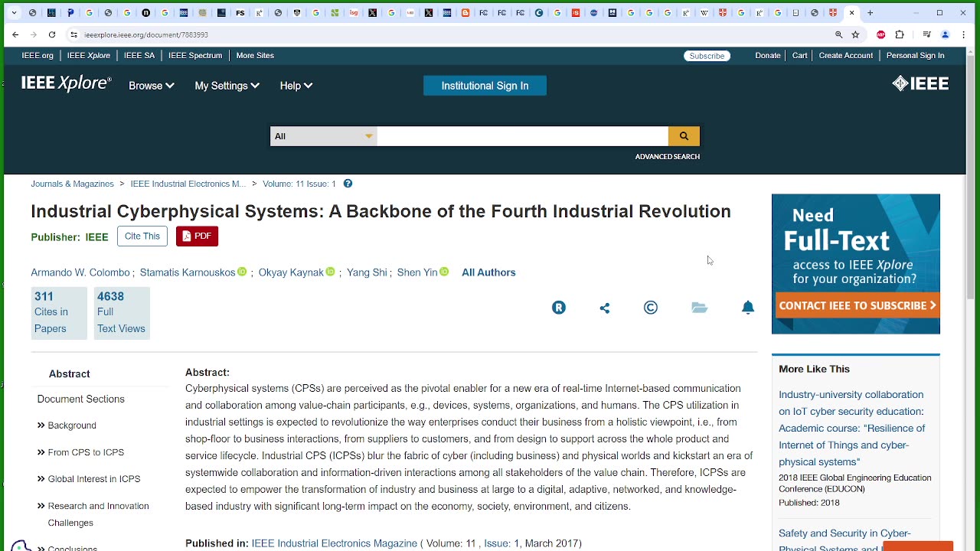Click the share icon for the article
Screen dimensions: 980x551
tap(605, 308)
